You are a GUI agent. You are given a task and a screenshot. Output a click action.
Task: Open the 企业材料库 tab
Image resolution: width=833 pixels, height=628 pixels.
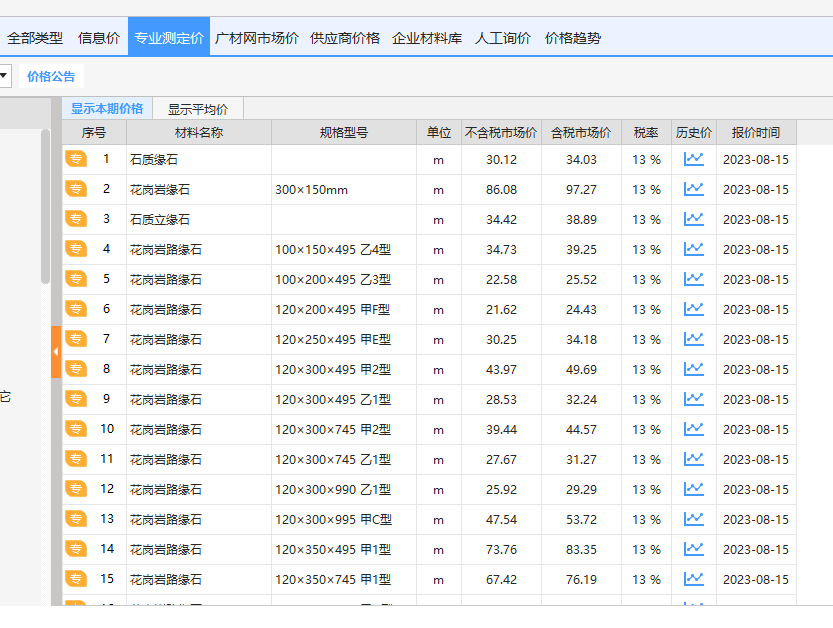(x=427, y=38)
